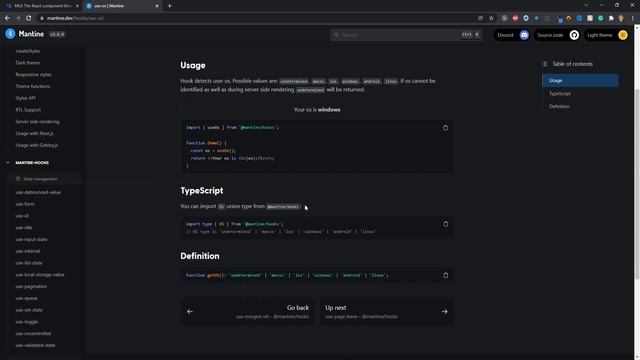The image size is (640, 360).
Task: Open use-idle in the sidebar
Action: click(24, 228)
